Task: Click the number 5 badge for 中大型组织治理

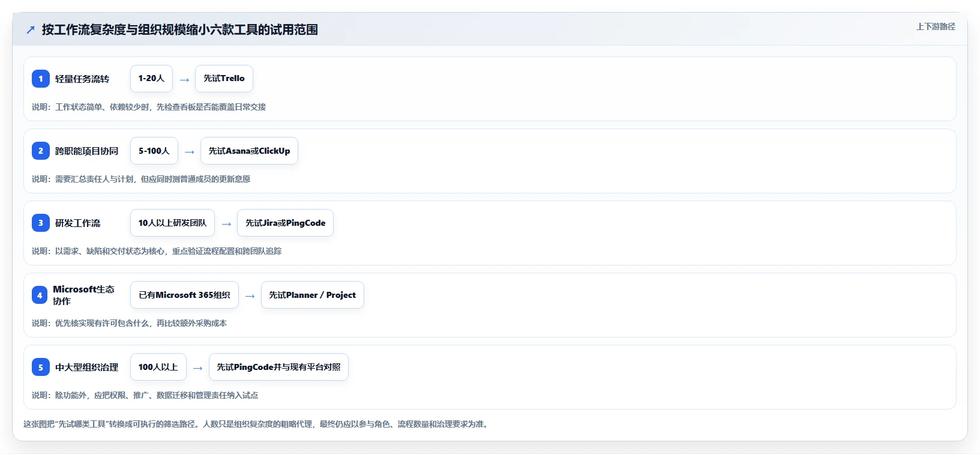Action: pyautogui.click(x=41, y=367)
